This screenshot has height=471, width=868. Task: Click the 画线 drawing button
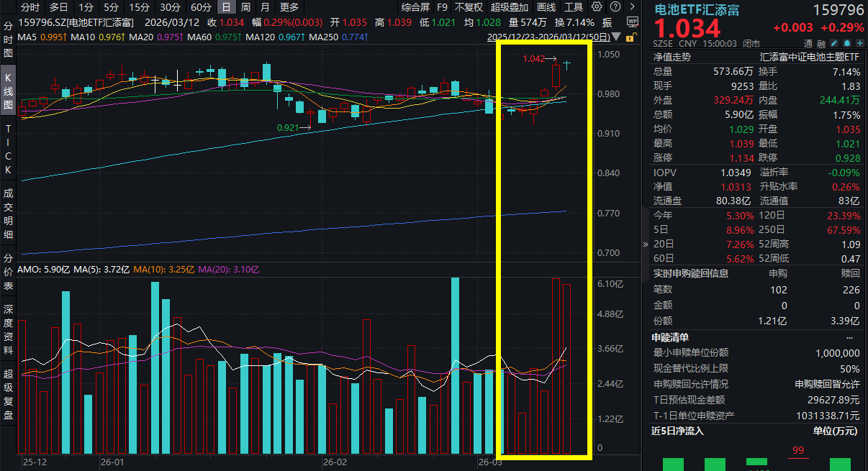[x=547, y=7]
